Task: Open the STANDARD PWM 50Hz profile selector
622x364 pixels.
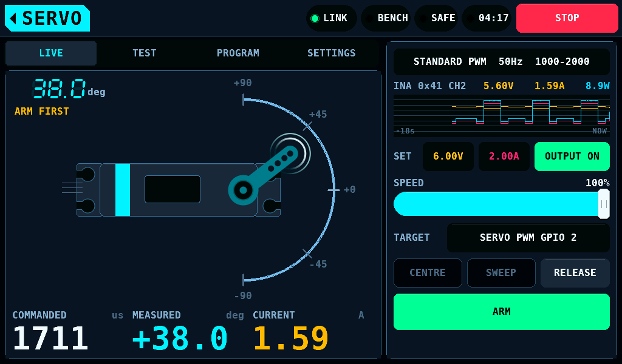Action: [501, 62]
